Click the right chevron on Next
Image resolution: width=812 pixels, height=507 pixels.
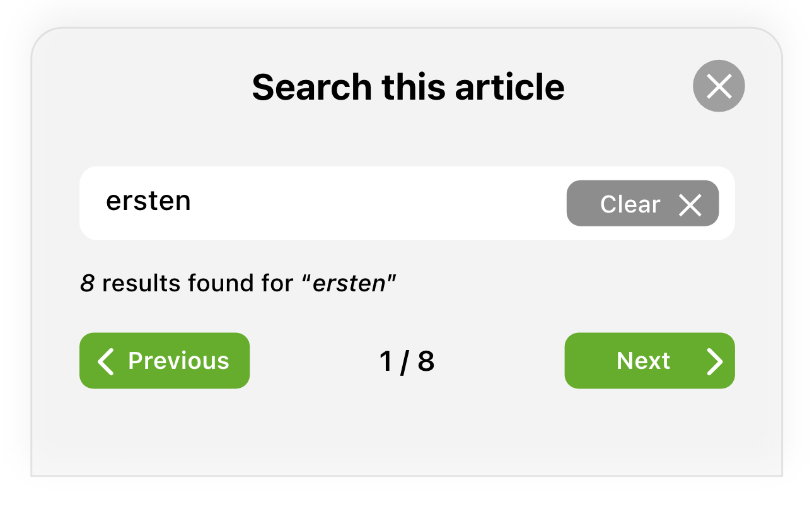714,361
